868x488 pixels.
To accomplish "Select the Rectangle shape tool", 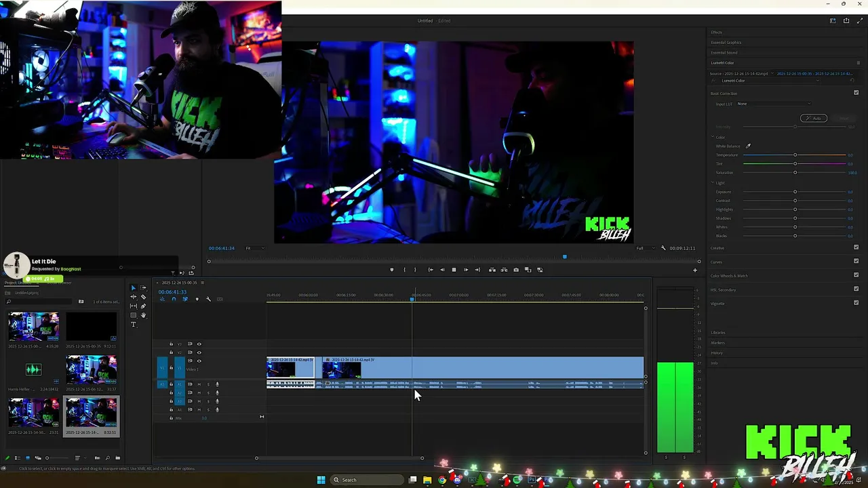I will tap(134, 315).
